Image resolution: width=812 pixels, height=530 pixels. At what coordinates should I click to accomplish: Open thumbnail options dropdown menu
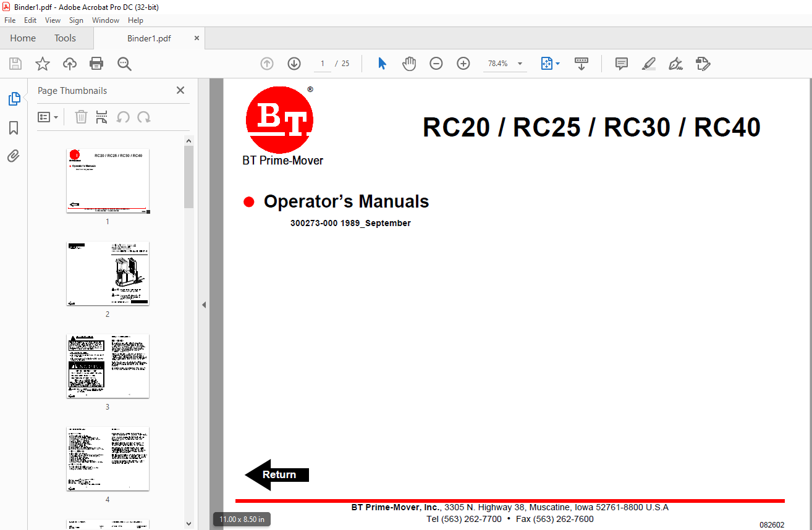pyautogui.click(x=48, y=117)
